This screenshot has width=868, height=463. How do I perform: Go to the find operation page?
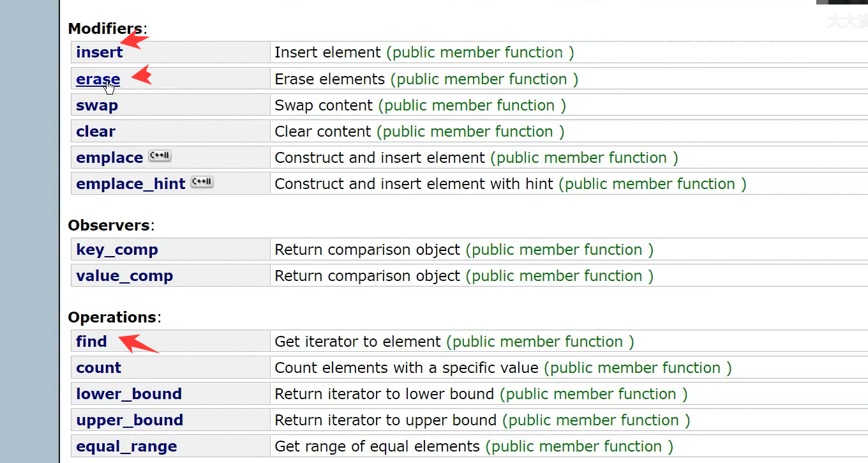click(91, 342)
